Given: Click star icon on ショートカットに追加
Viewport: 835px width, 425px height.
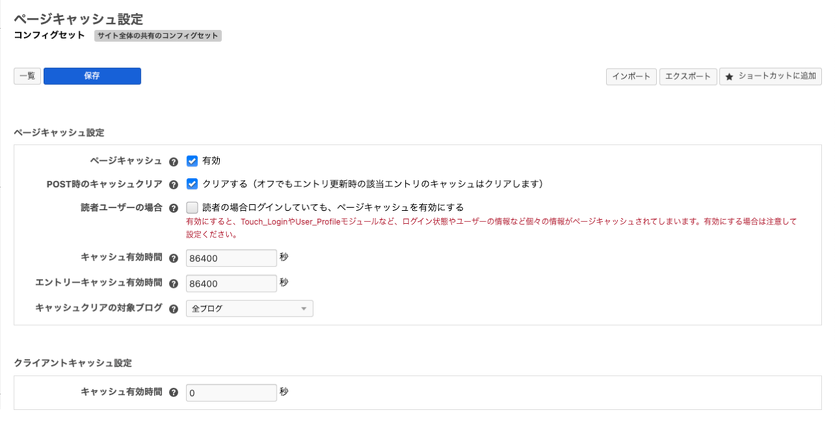Looking at the screenshot, I should (729, 77).
